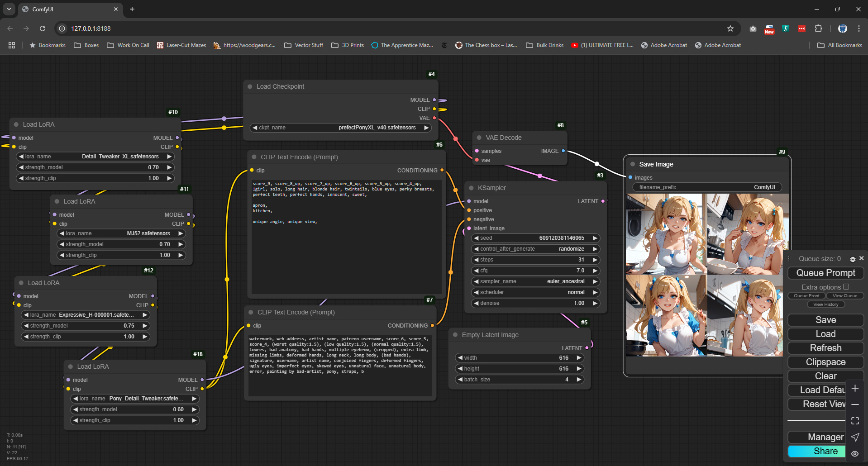
Task: Increase steps value with right arrow
Action: tap(595, 260)
